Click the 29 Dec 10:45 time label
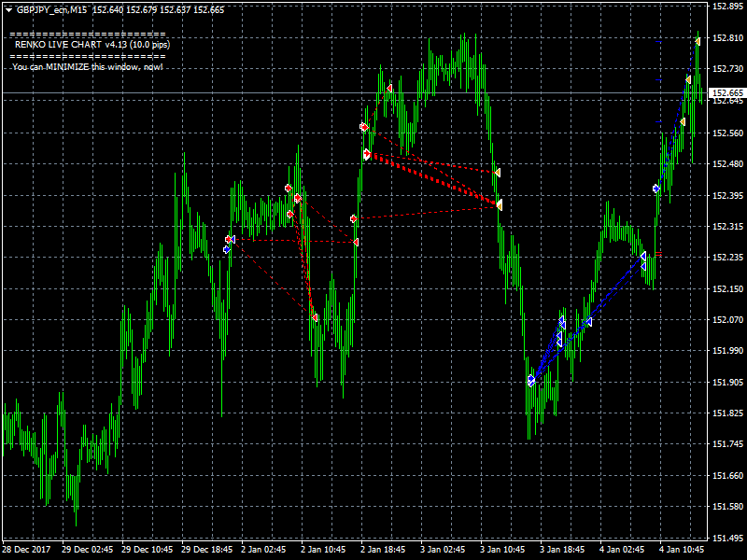The image size is (747, 560). [148, 550]
